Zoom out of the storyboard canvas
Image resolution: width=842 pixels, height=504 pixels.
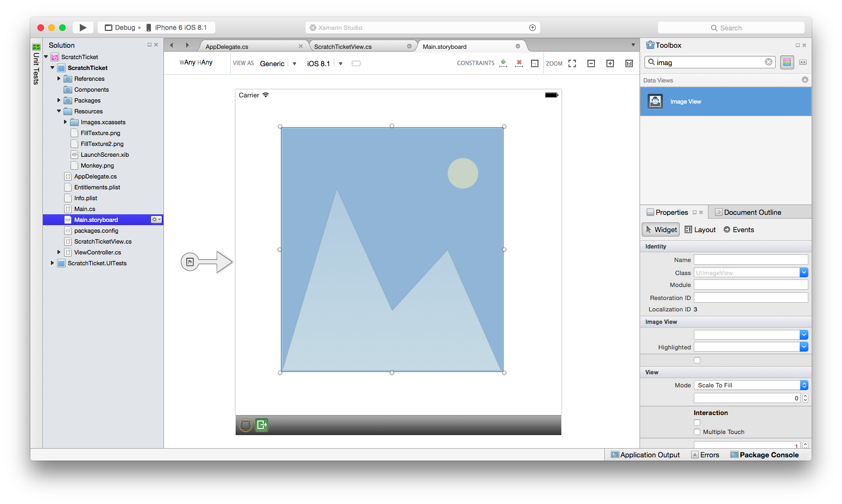coord(591,63)
